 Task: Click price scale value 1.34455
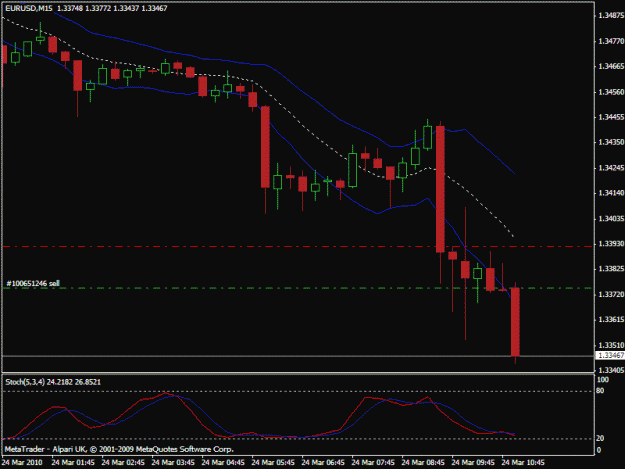611,117
